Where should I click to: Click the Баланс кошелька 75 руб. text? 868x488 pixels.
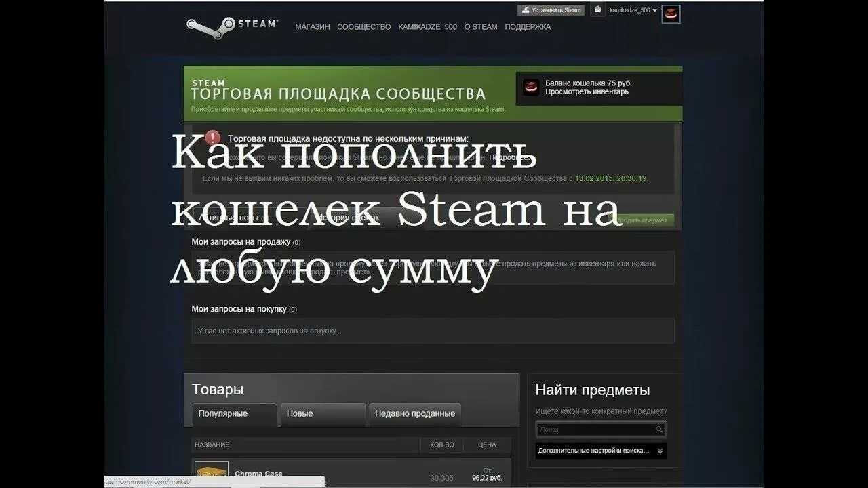point(589,83)
